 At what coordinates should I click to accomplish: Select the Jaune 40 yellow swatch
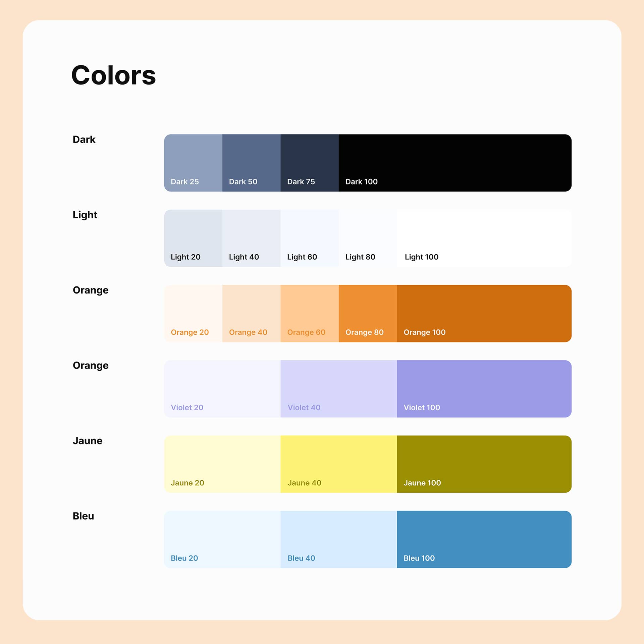coord(339,464)
